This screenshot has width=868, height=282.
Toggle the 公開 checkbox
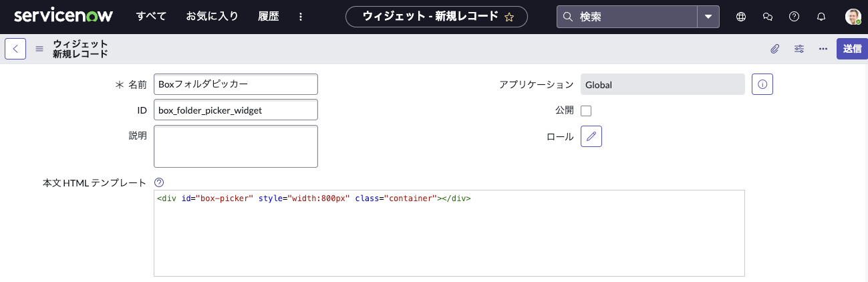click(586, 111)
